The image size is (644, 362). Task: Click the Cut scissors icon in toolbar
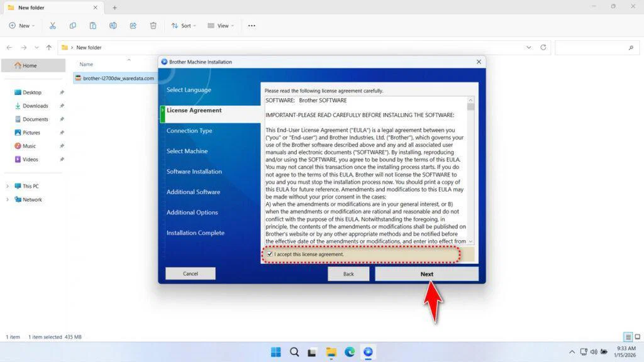pyautogui.click(x=53, y=26)
